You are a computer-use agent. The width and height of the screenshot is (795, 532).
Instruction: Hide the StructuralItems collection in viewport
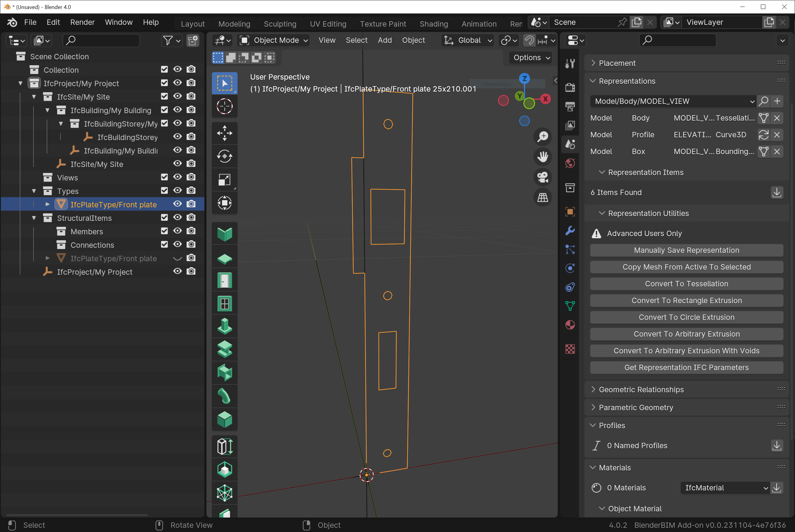[177, 218]
